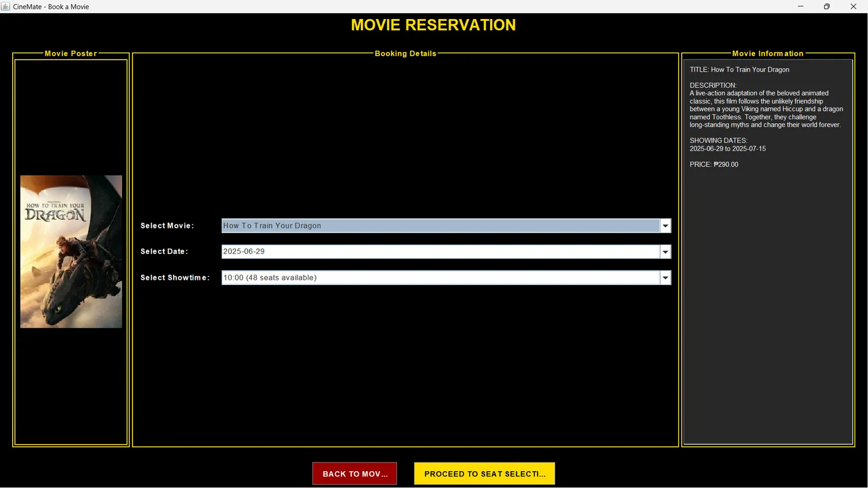
Task: Open the Select Showtime dropdown arrow
Action: tap(665, 278)
